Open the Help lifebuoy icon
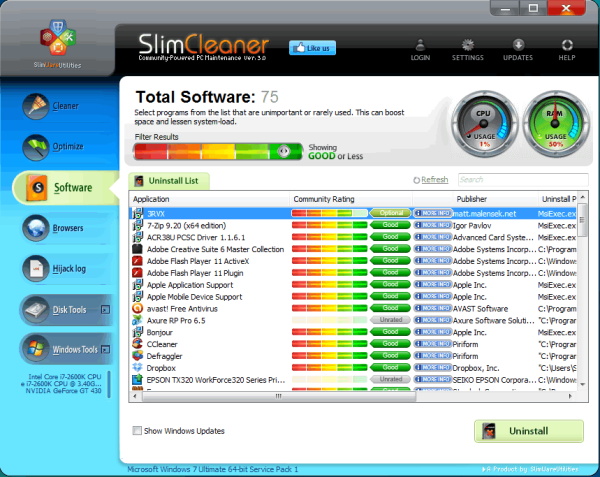Image resolution: width=600 pixels, height=477 pixels. tap(567, 45)
